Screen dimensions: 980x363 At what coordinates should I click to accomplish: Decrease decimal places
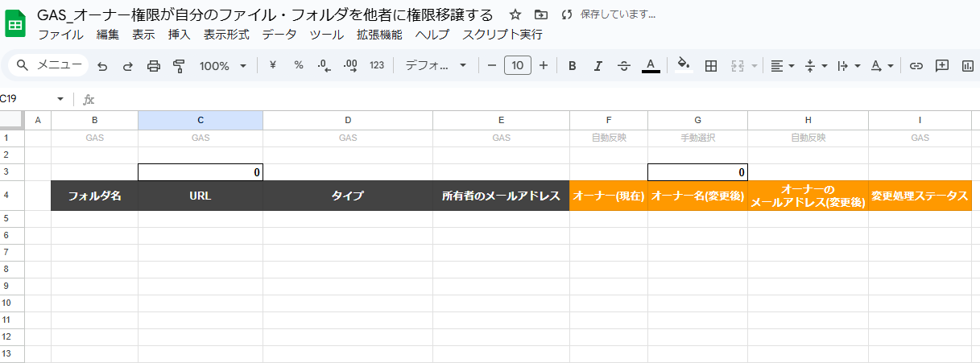(x=324, y=66)
